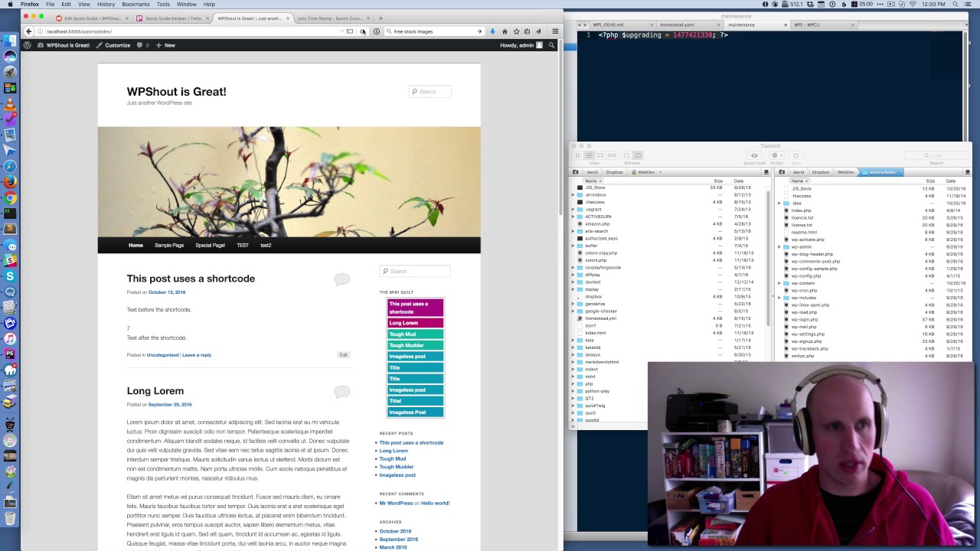
Task: Select single-pane window icon in Transmit
Action: click(x=626, y=155)
